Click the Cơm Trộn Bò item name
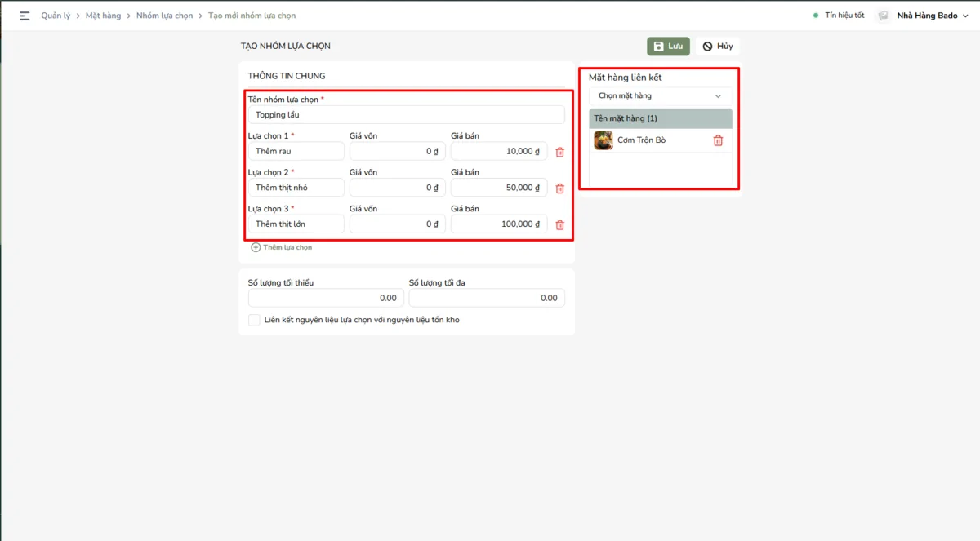Screen dimensions: 980x541 coord(641,140)
